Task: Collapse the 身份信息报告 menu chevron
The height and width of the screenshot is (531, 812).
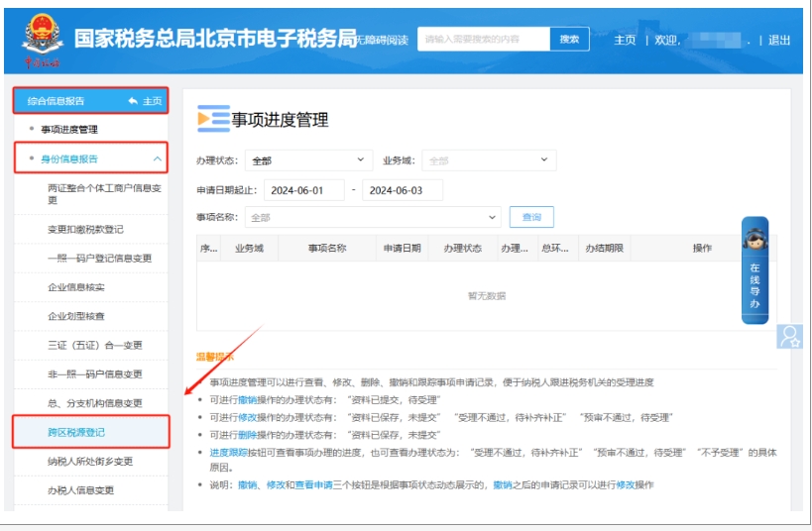Action: tap(157, 159)
